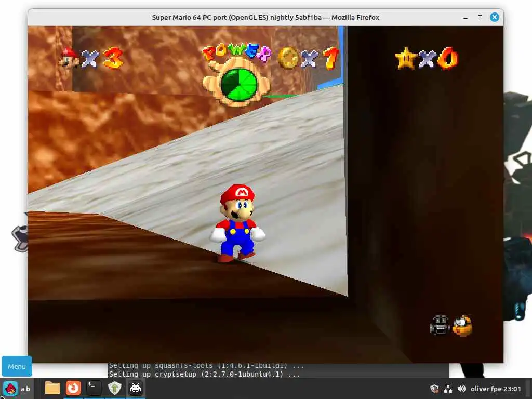Click the 'oliver' user label in panel

(x=480, y=389)
